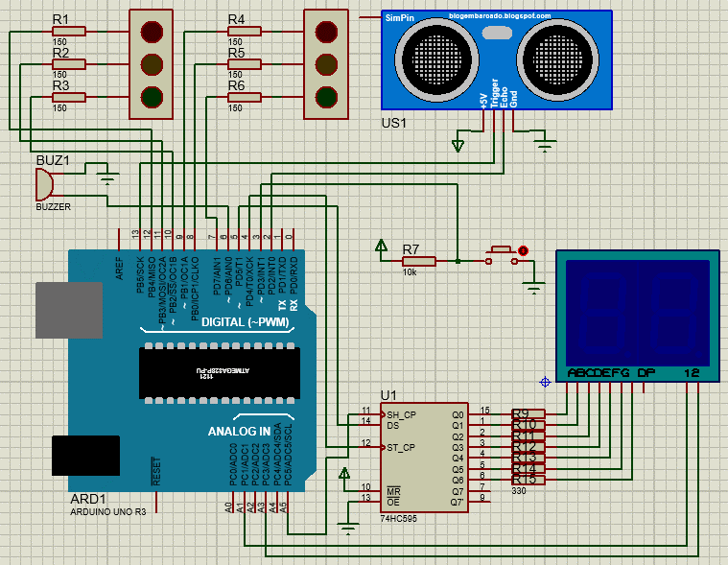Select resistor R4 above right traffic light
This screenshot has height=565, width=728.
(245, 32)
